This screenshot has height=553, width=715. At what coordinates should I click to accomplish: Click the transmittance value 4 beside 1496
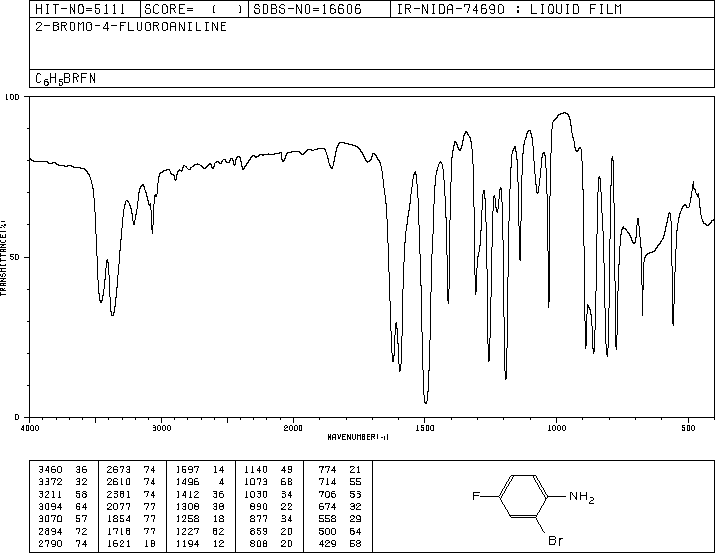[221, 482]
